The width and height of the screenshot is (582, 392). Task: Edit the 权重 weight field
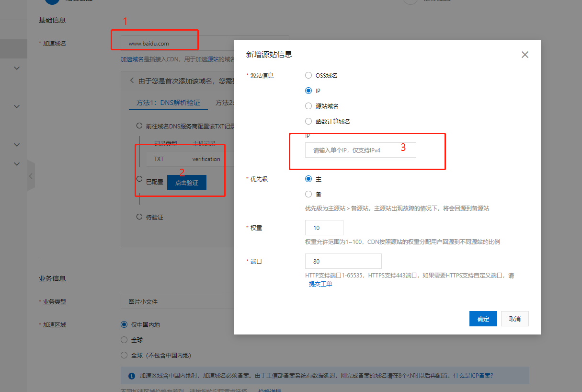(x=324, y=228)
